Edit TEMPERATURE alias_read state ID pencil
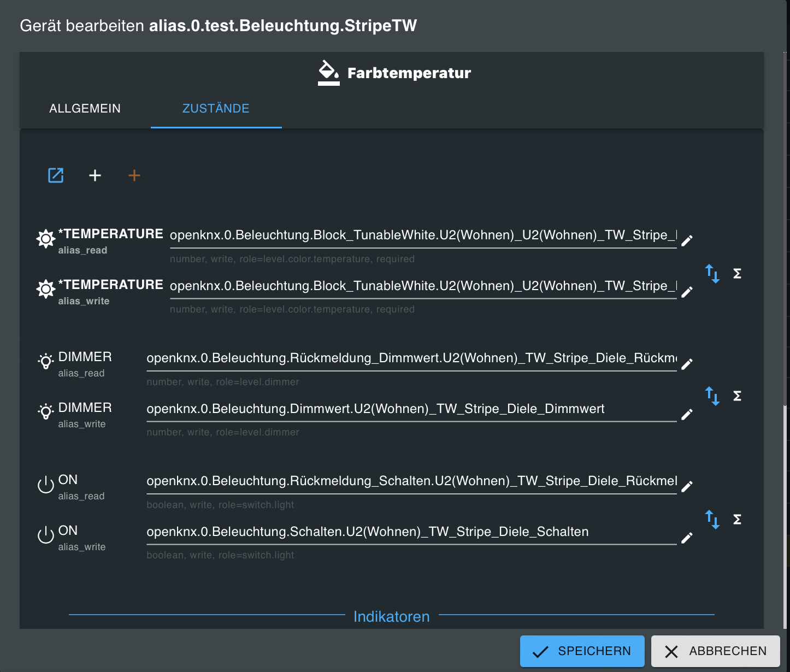Screen dimensions: 790x672 687,240
